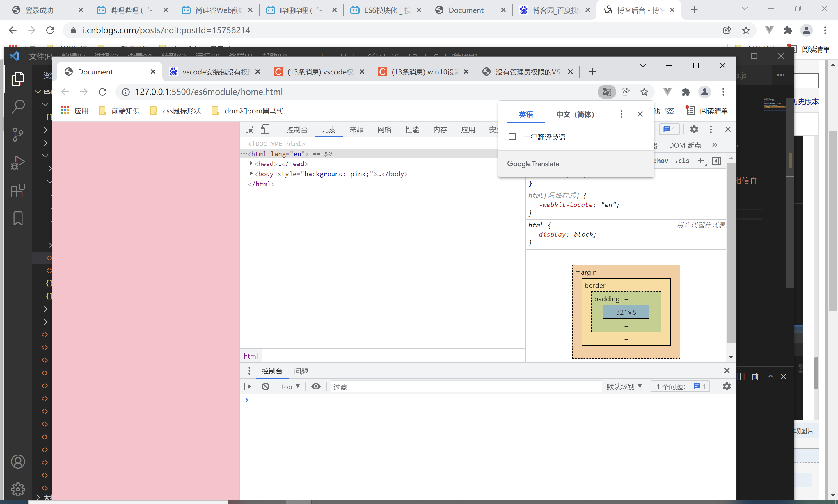Open VS Code Run and Debug icon
The image size is (838, 504).
(18, 162)
